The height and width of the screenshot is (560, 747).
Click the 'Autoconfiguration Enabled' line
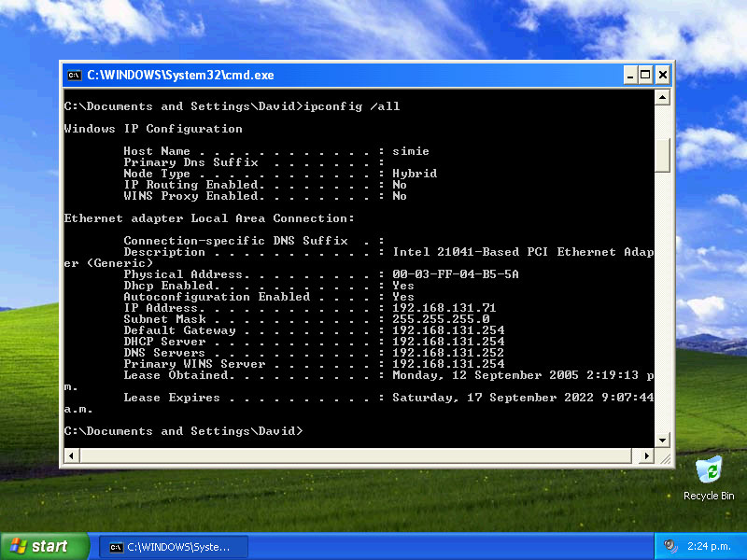[269, 297]
